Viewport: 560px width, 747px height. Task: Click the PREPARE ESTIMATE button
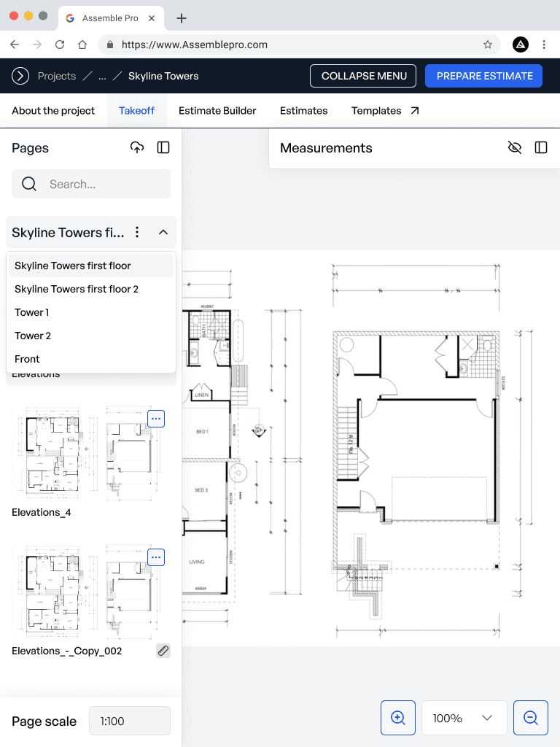484,76
